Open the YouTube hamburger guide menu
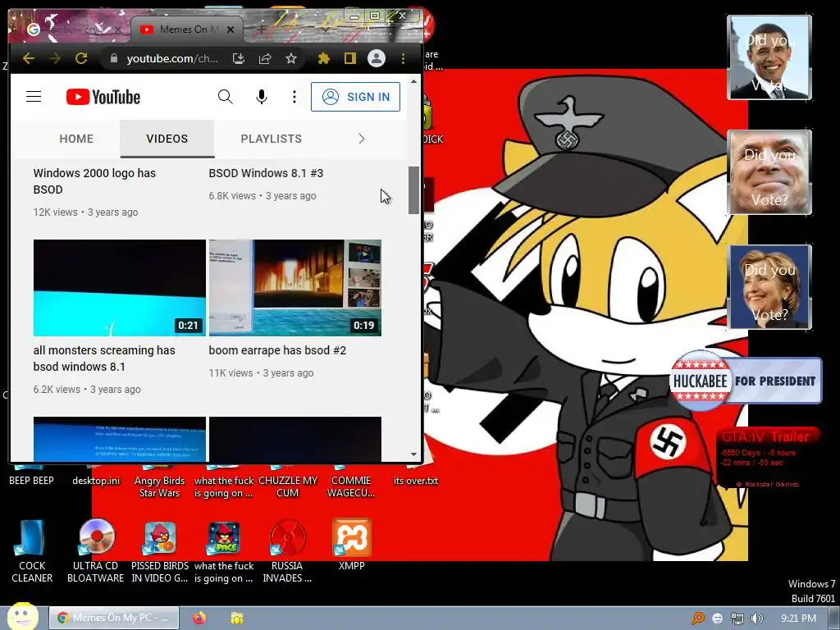This screenshot has width=840, height=630. click(34, 97)
